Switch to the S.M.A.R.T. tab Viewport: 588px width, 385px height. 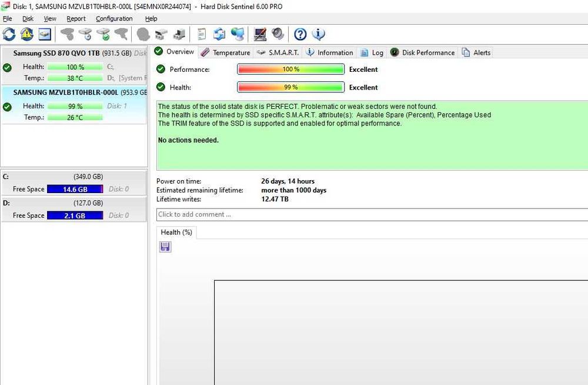(278, 52)
